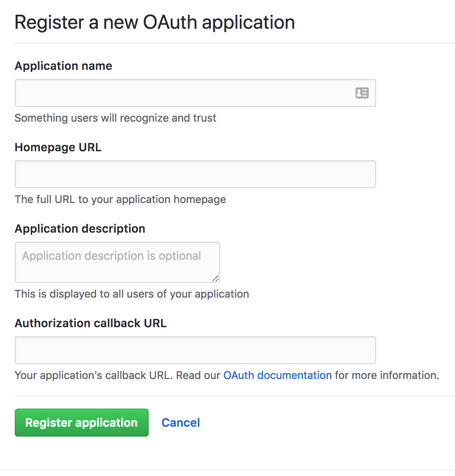Click the contact card autofill icon
Screen dimensions: 455x476
(x=362, y=93)
